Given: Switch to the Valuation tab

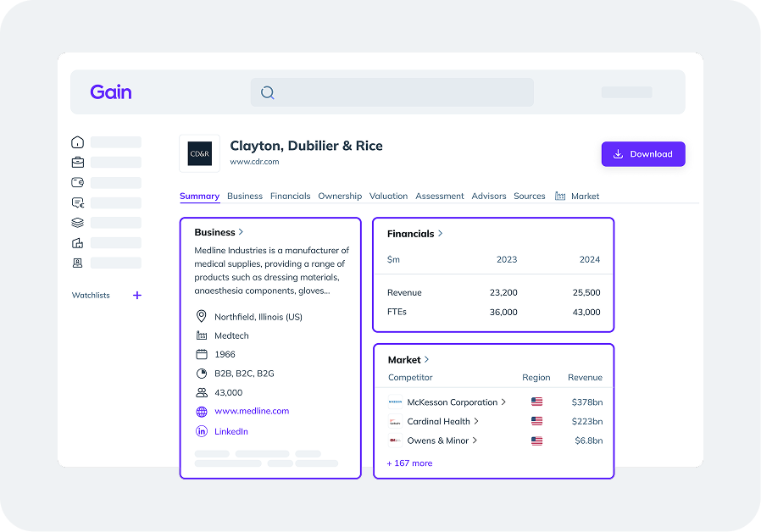Looking at the screenshot, I should coord(388,196).
